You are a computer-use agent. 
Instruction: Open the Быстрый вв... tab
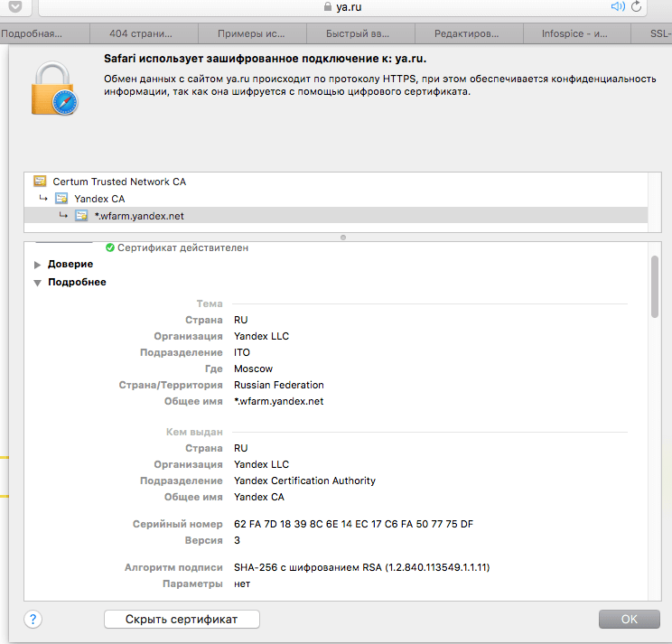click(361, 33)
